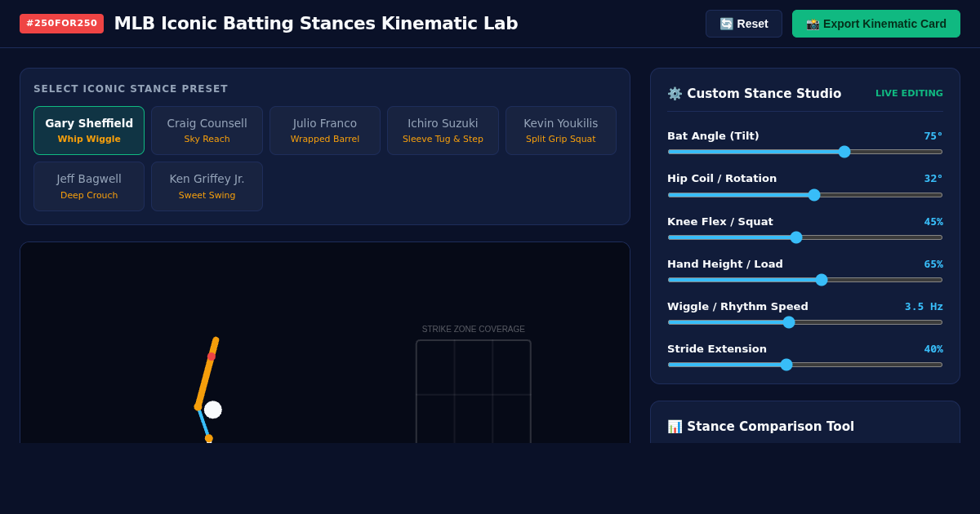This screenshot has width=980, height=514.
Task: Adjust the Knee Flex / Squat slider
Action: (x=805, y=237)
